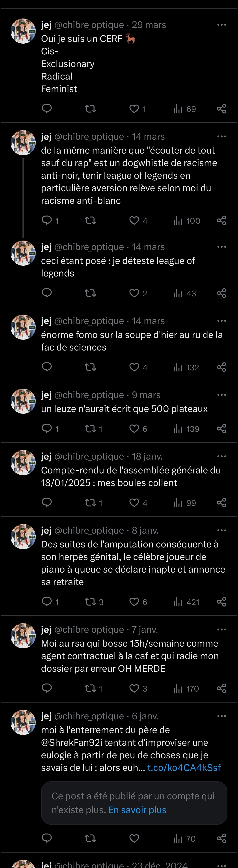238x868 pixels.
Task: Open profile picture on 18 janv. post
Action: point(23,463)
